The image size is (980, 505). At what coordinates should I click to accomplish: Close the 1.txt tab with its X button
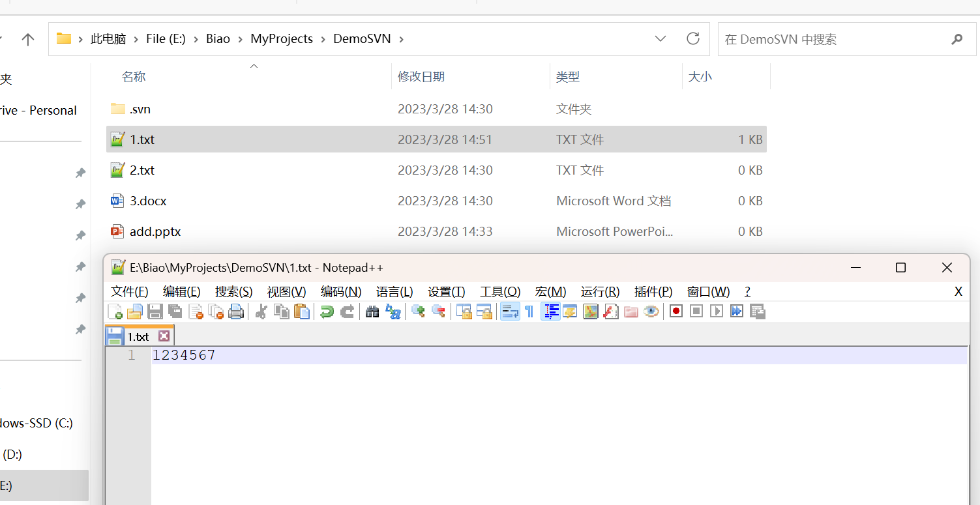point(164,336)
